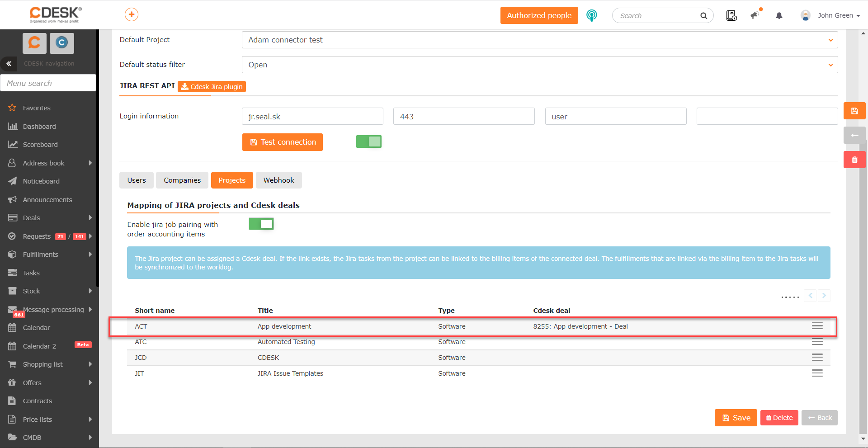Click the CDESK logo
The width and height of the screenshot is (868, 448).
(x=55, y=14)
